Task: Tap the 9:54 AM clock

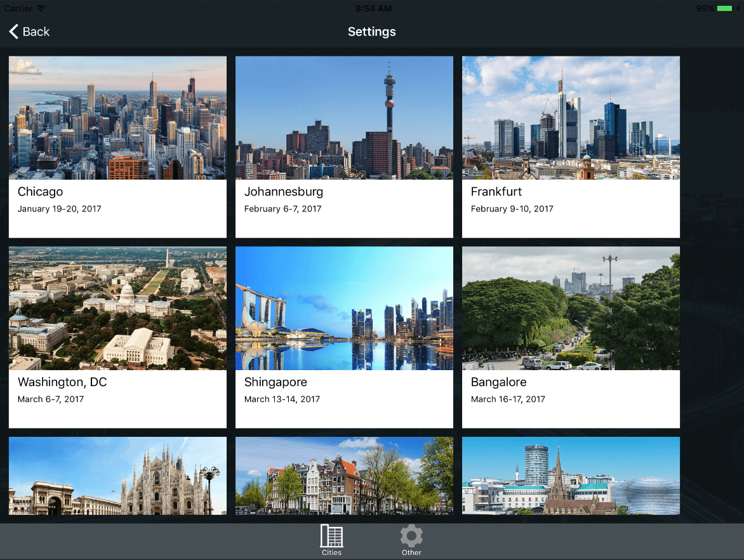Action: (x=373, y=8)
